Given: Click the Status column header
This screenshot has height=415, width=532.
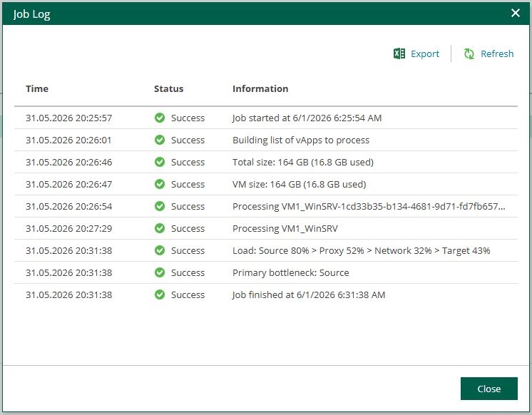Looking at the screenshot, I should [168, 88].
